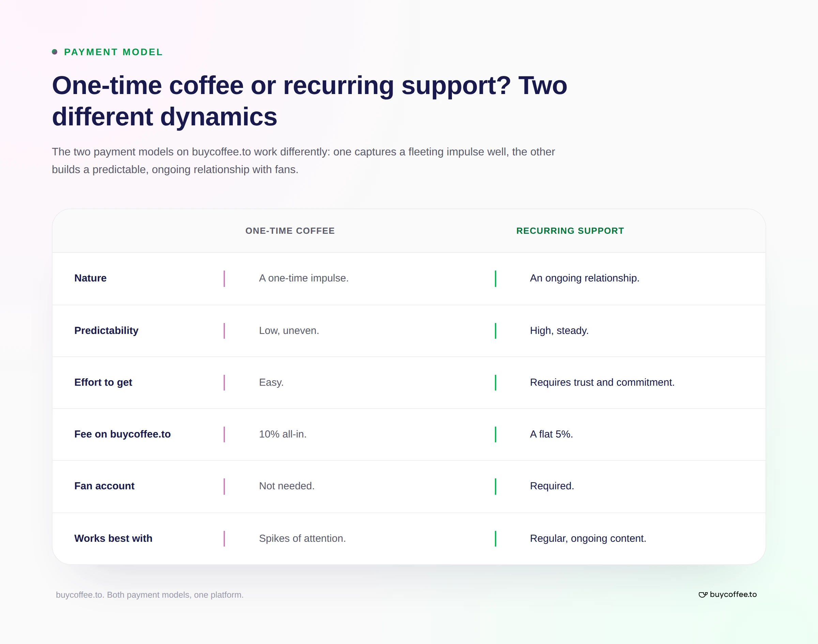Click the buycoffee.to brand name in footer
Viewport: 818px width, 644px height.
tap(733, 594)
